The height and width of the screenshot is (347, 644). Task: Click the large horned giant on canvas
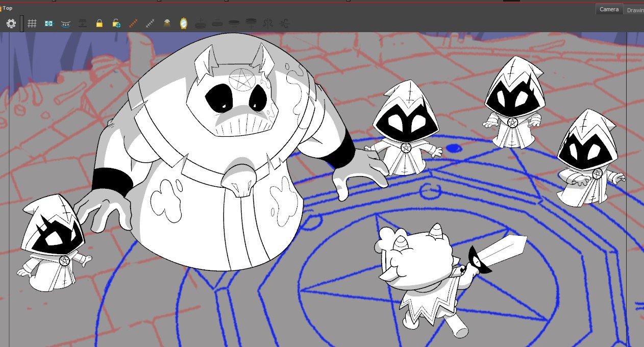(x=225, y=153)
